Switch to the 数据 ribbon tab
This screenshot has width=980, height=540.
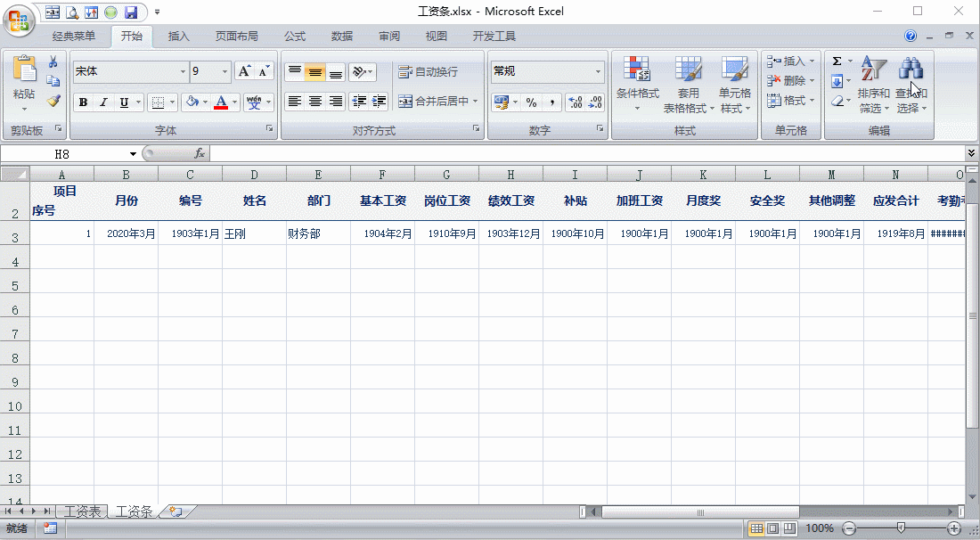click(342, 37)
